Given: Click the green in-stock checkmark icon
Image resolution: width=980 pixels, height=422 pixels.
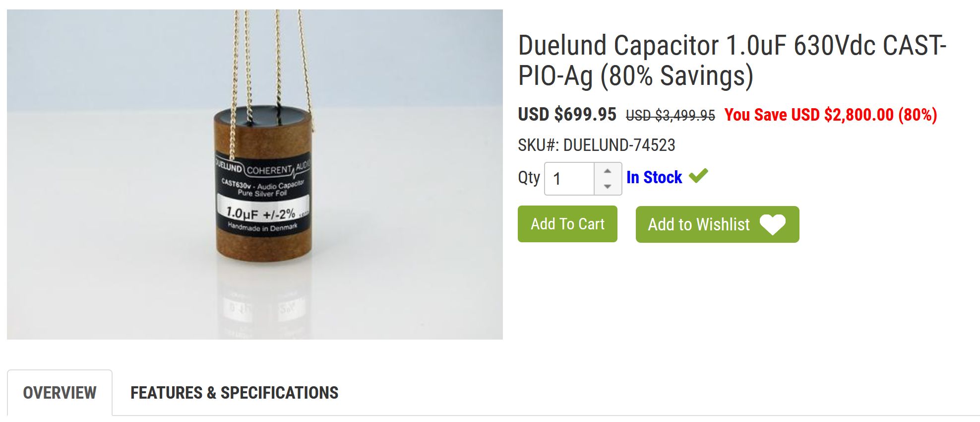Looking at the screenshot, I should click(x=698, y=176).
